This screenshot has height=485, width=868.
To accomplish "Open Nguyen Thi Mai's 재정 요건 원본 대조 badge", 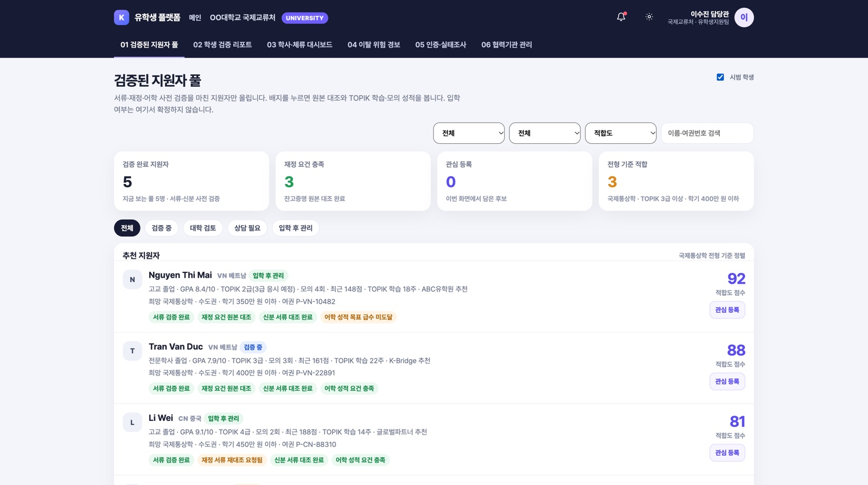I will click(x=226, y=317).
